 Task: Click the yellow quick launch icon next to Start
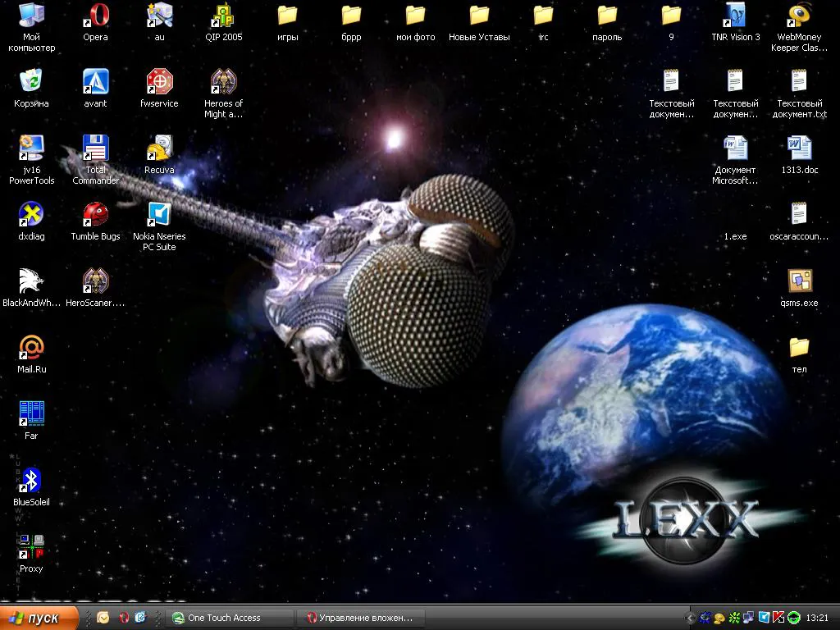click(103, 618)
